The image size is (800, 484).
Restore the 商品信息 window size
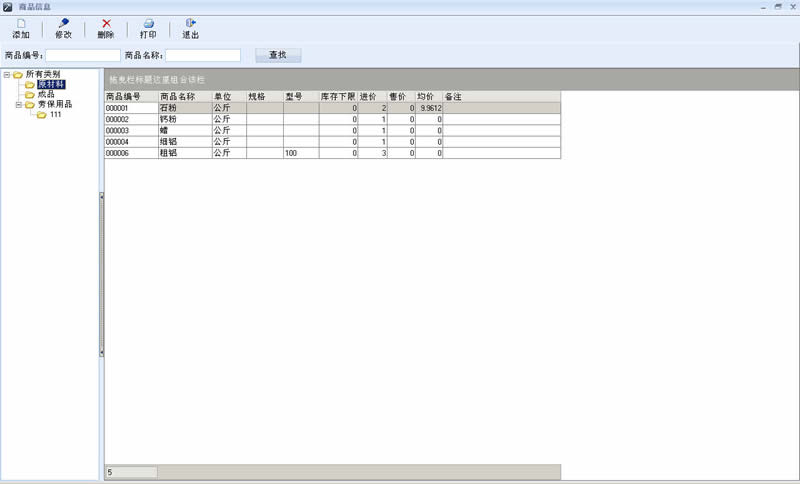tap(778, 7)
